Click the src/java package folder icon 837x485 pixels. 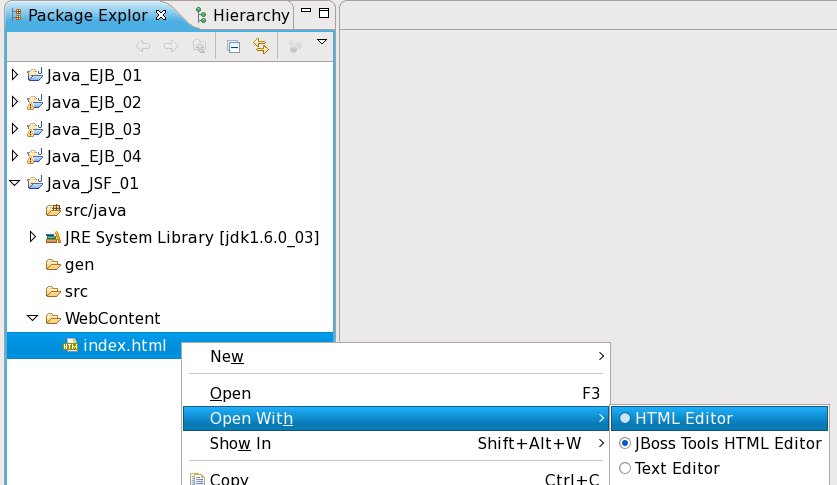(x=53, y=211)
